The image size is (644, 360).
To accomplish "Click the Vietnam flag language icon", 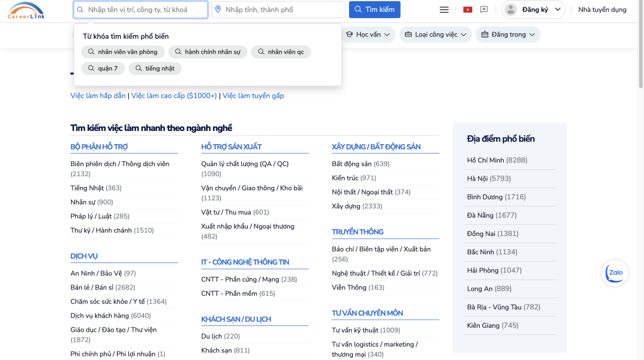I will click(x=467, y=10).
